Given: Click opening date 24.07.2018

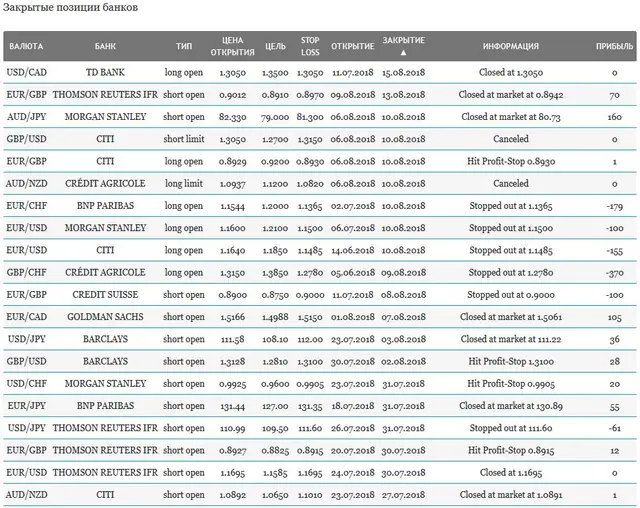Looking at the screenshot, I should click(353, 473).
